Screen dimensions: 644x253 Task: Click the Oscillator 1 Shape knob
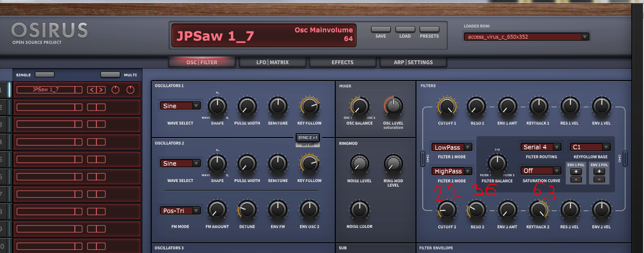pyautogui.click(x=217, y=106)
